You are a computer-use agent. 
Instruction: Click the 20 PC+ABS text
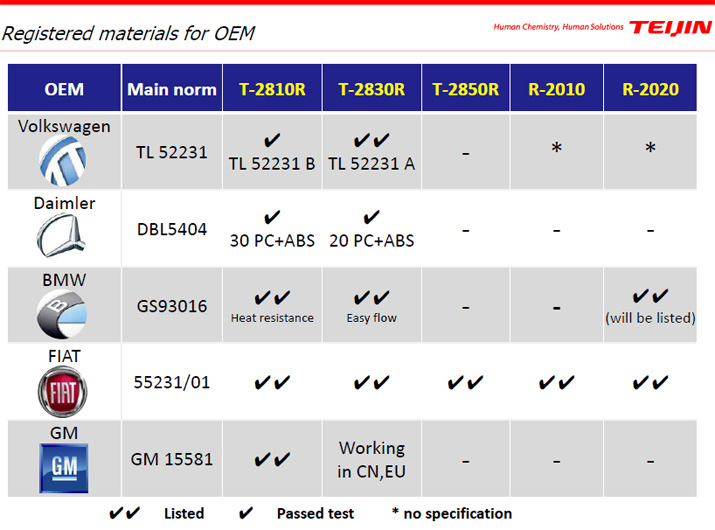[372, 241]
